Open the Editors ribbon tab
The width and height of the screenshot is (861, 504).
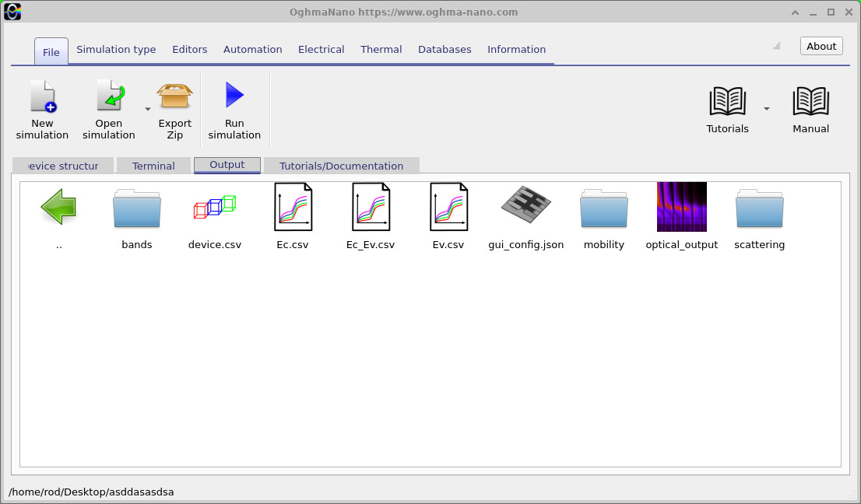pos(189,49)
